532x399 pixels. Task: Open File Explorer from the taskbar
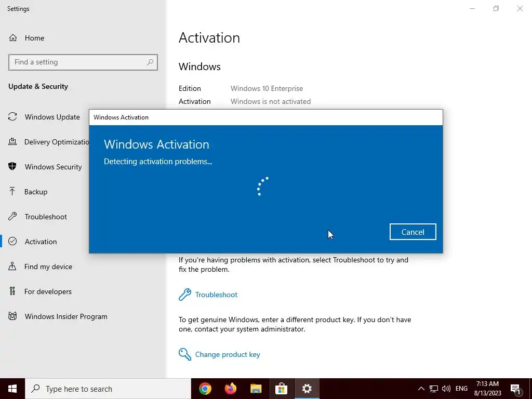coord(256,389)
